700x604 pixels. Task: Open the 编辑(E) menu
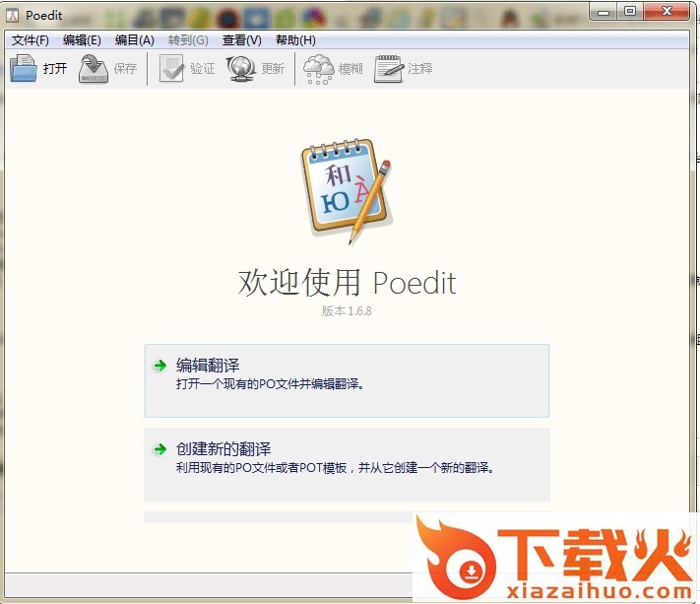pyautogui.click(x=82, y=40)
